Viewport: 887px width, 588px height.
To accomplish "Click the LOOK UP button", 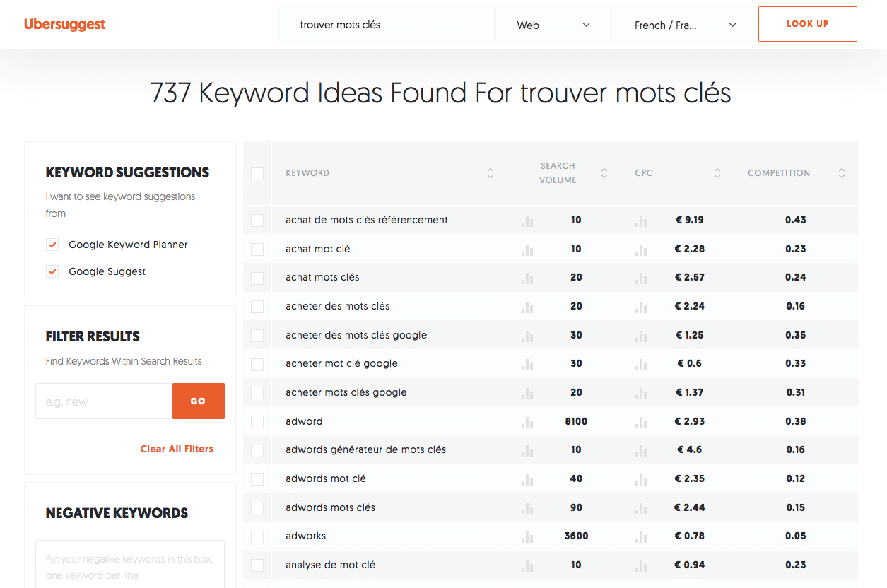I will [808, 24].
